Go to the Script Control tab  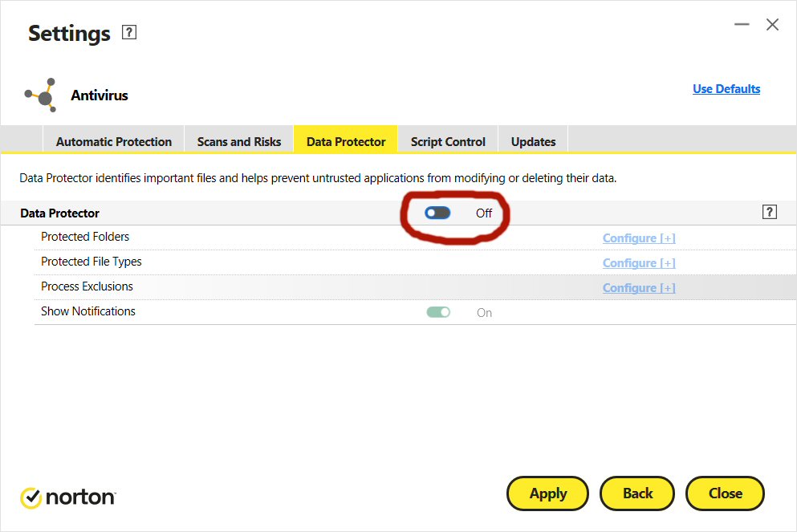[x=448, y=141]
